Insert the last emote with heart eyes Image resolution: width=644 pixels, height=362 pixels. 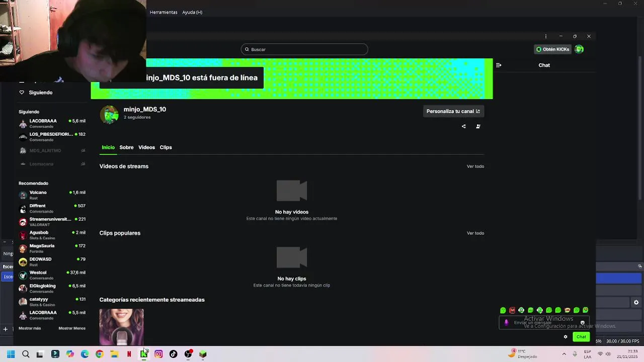[x=586, y=310]
